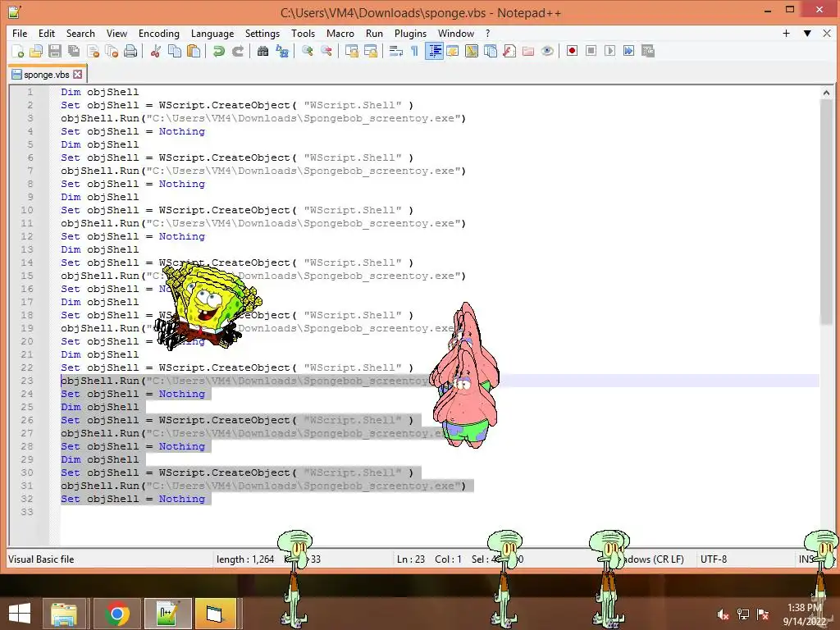Screen dimensions: 840x630
Task: Open a file with the folder icon
Action: [36, 51]
